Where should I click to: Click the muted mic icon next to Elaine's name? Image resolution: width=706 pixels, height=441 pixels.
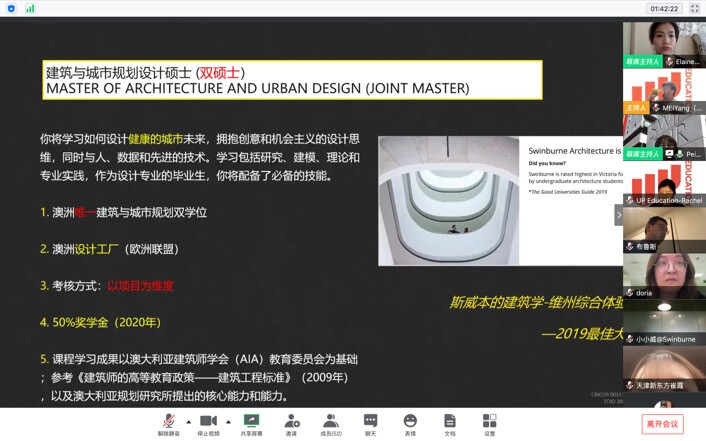tap(670, 62)
